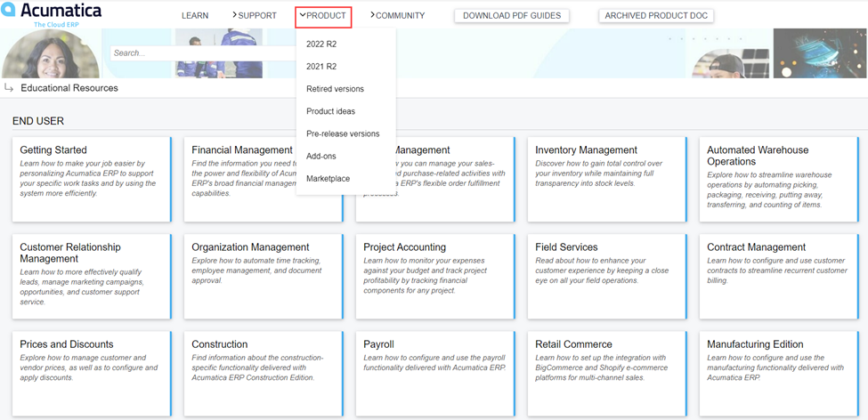Expand the SUPPORT menu

pyautogui.click(x=254, y=15)
